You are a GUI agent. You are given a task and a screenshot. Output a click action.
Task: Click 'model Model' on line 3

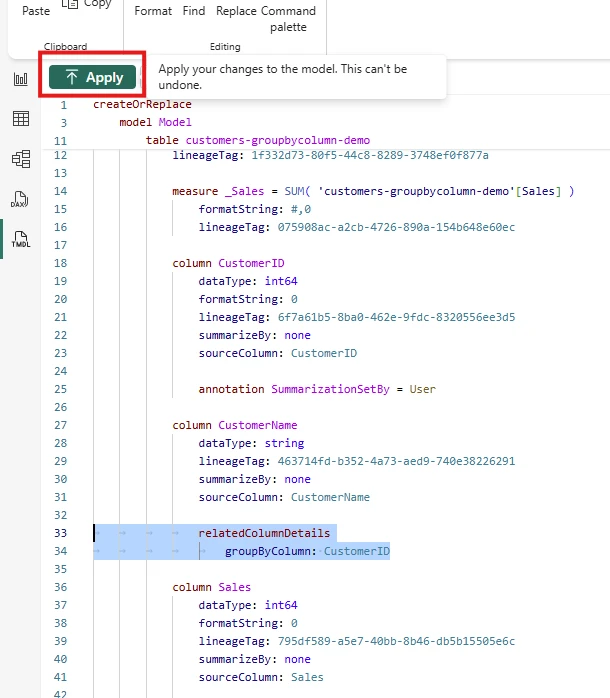pos(155,122)
